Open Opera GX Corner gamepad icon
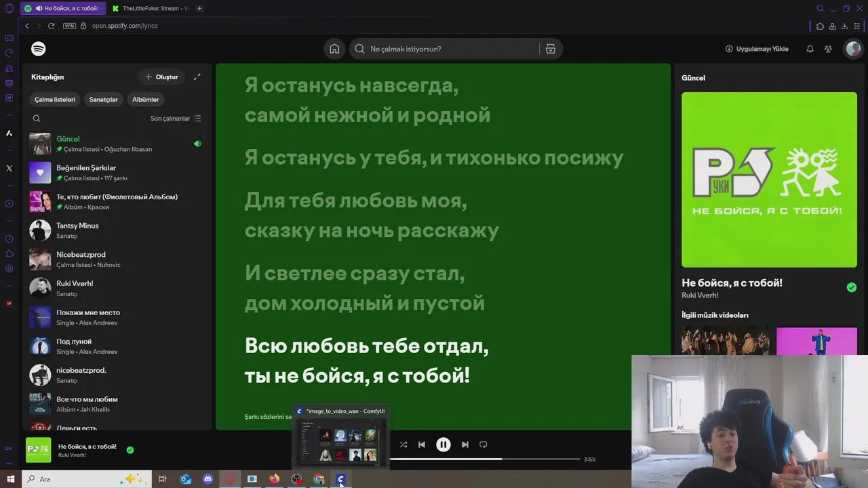The width and height of the screenshot is (868, 488). pos(9,39)
